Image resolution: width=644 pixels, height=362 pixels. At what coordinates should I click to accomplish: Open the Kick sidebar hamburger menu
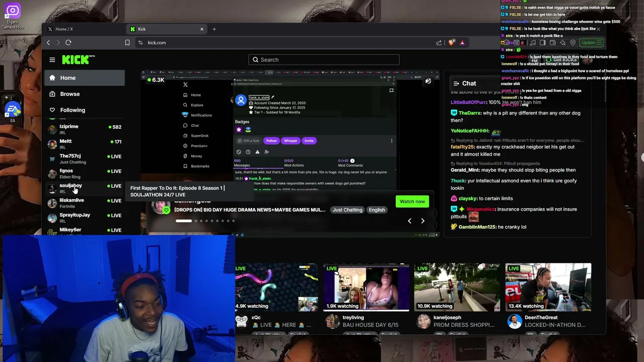click(x=52, y=60)
